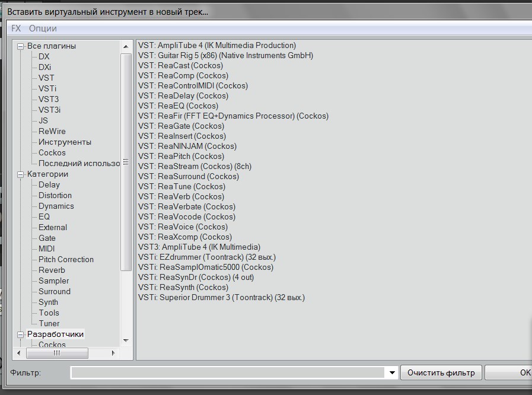Select VSTi: ReaSynth (Cockos)
Screen dimensions: 532x395
click(183, 288)
